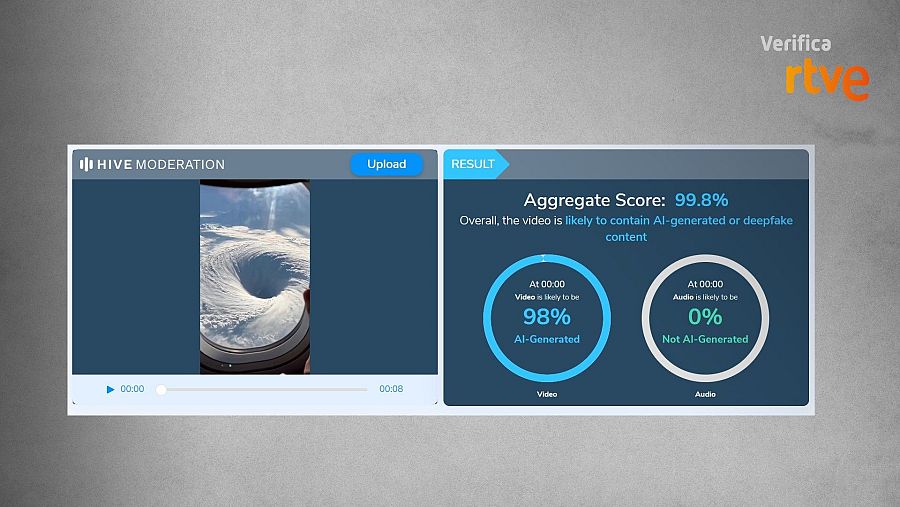Screen dimensions: 900x507
Task: Click the 98% AI-Generated video score
Action: coord(547,317)
